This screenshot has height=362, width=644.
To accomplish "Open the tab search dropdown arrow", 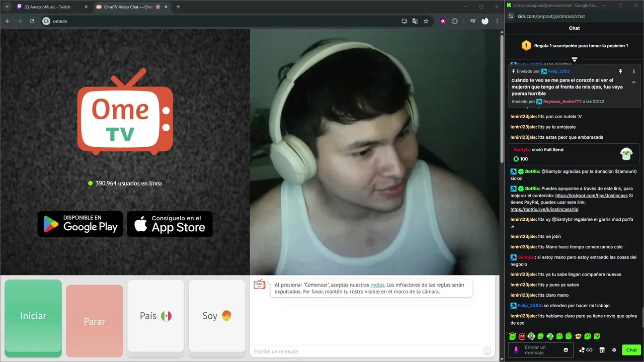I will point(7,7).
